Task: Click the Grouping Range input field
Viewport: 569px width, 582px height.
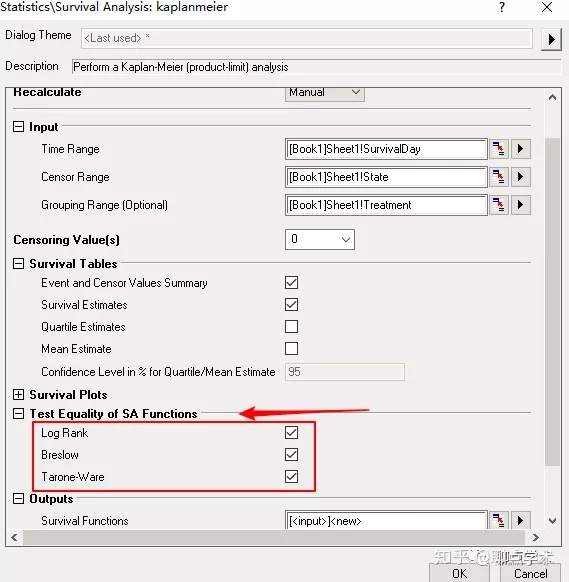Action: point(386,205)
